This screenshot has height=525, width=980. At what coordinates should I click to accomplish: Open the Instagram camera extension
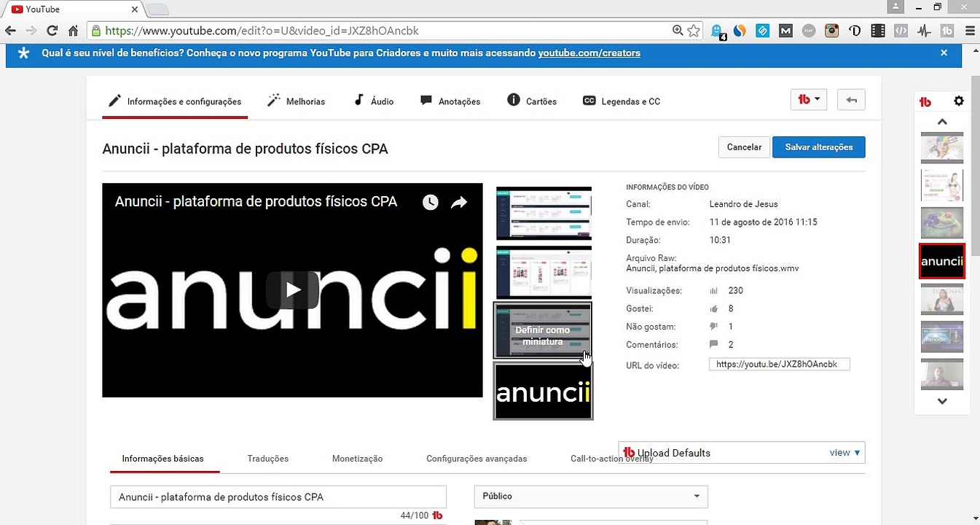(831, 31)
